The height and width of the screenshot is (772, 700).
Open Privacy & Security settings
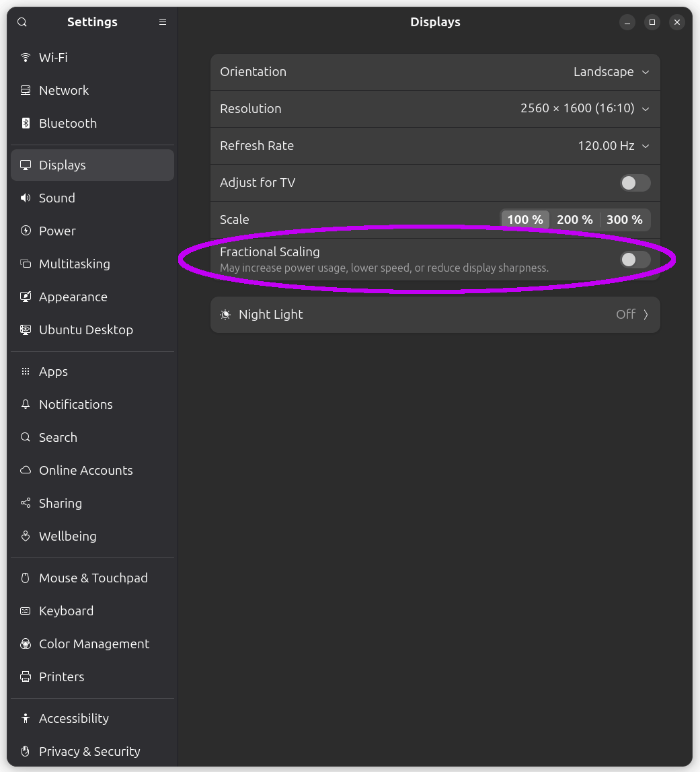point(89,751)
